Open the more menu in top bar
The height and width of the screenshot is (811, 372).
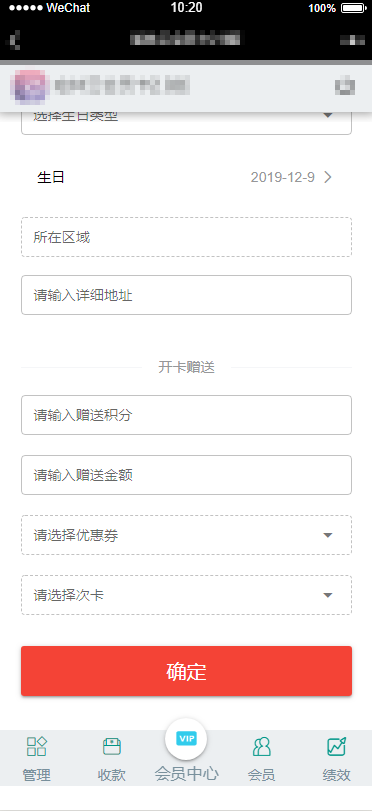352,40
